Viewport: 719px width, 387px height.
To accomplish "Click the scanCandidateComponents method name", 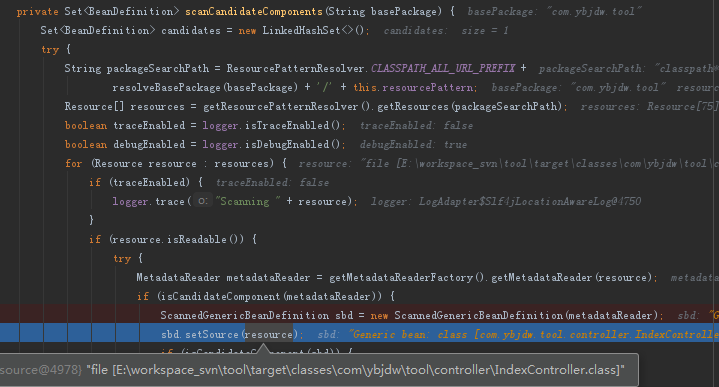I will [254, 11].
